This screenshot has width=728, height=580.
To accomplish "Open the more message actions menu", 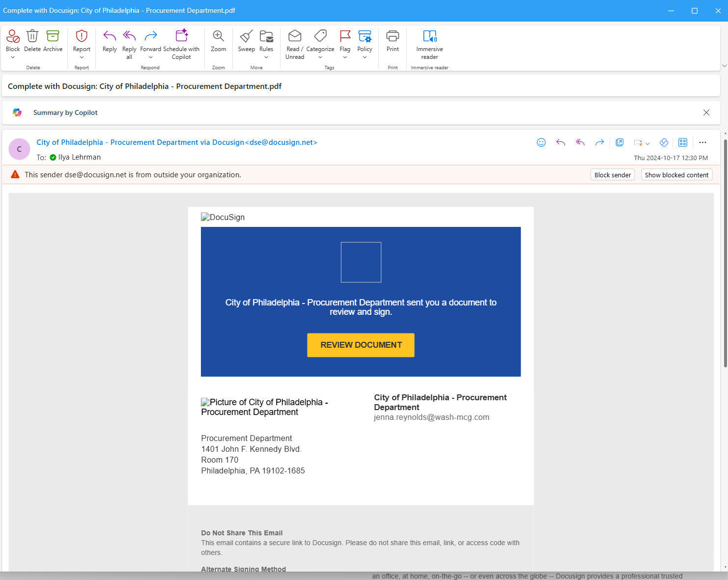I will (x=702, y=142).
